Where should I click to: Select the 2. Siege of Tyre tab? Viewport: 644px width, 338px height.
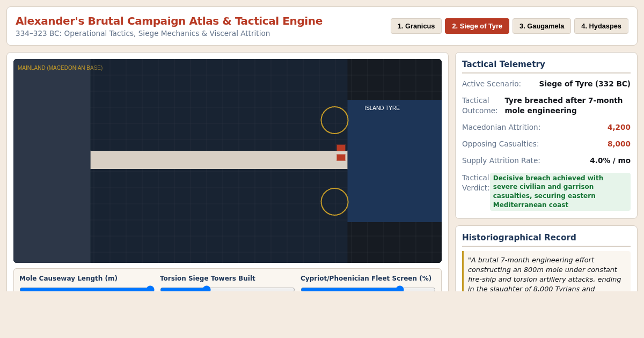click(x=477, y=26)
